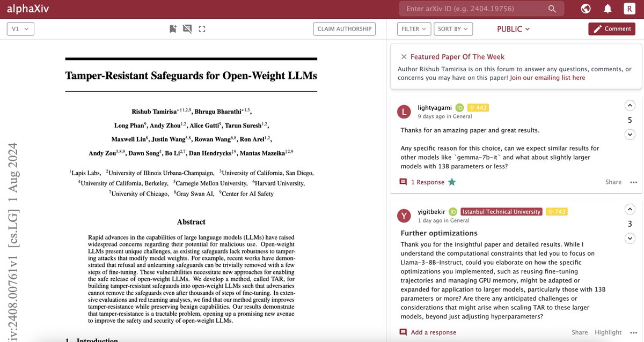Open more options on yigitbekir's comment
644x342 pixels.
point(634,332)
